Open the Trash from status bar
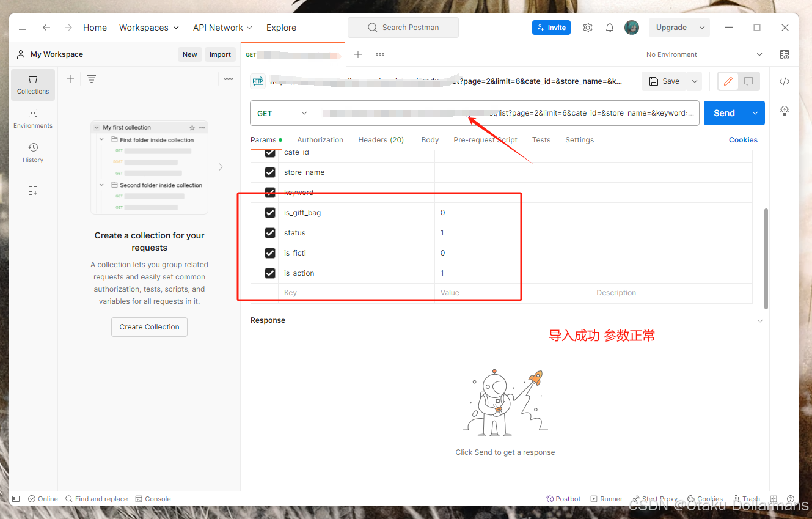The width and height of the screenshot is (812, 519). (746, 498)
